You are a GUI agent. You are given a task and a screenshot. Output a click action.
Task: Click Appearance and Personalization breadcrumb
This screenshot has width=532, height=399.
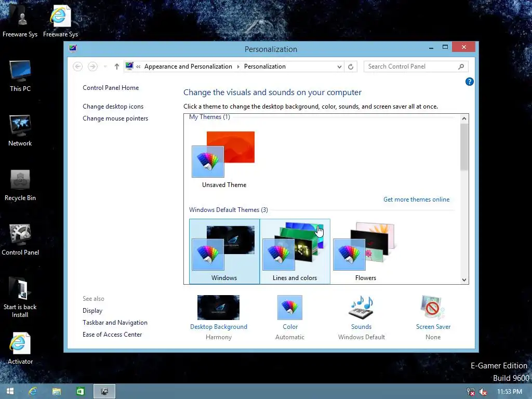188,66
